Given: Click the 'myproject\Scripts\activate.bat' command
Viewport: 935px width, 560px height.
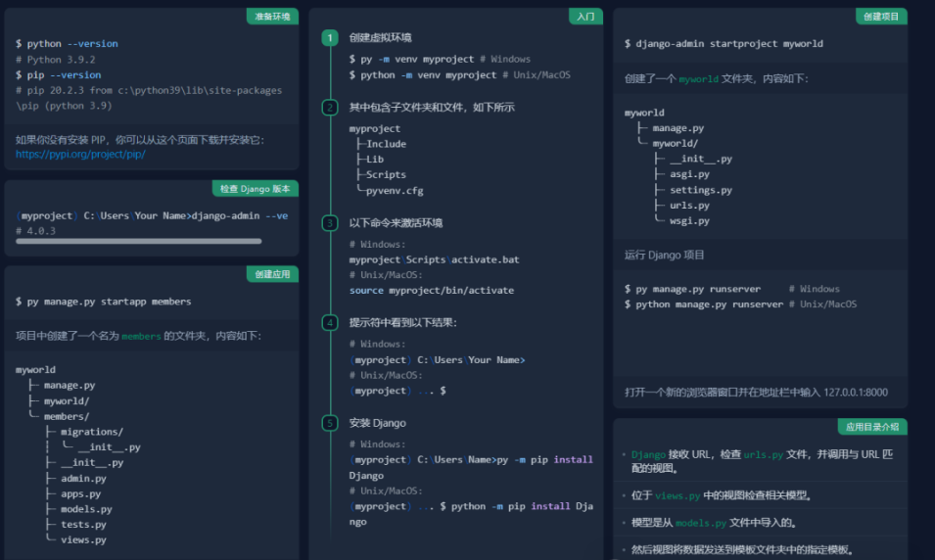Looking at the screenshot, I should (x=434, y=259).
